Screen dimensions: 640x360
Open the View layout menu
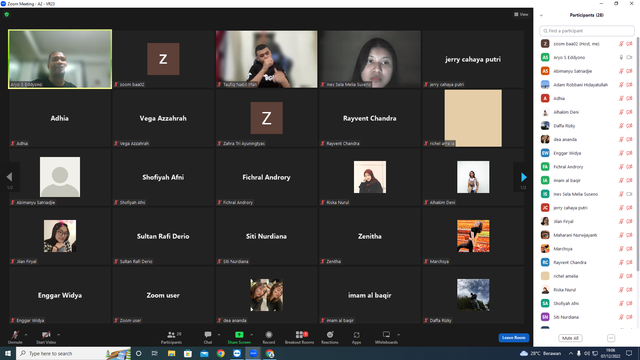[521, 14]
